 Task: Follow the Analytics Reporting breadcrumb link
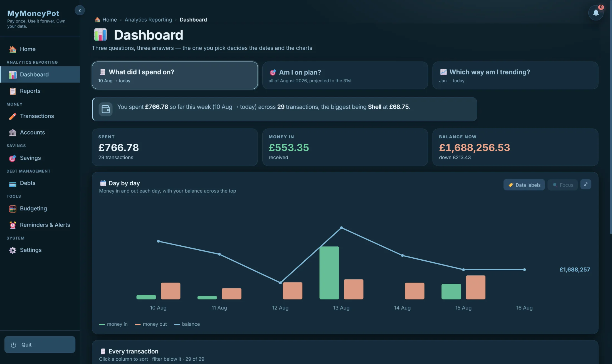coord(148,20)
